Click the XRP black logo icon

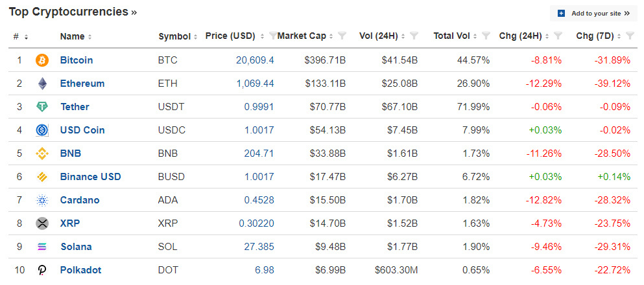[42, 223]
